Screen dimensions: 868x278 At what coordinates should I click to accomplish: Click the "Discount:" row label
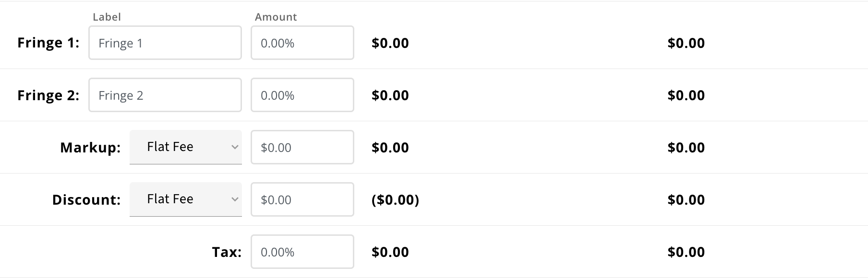[86, 200]
